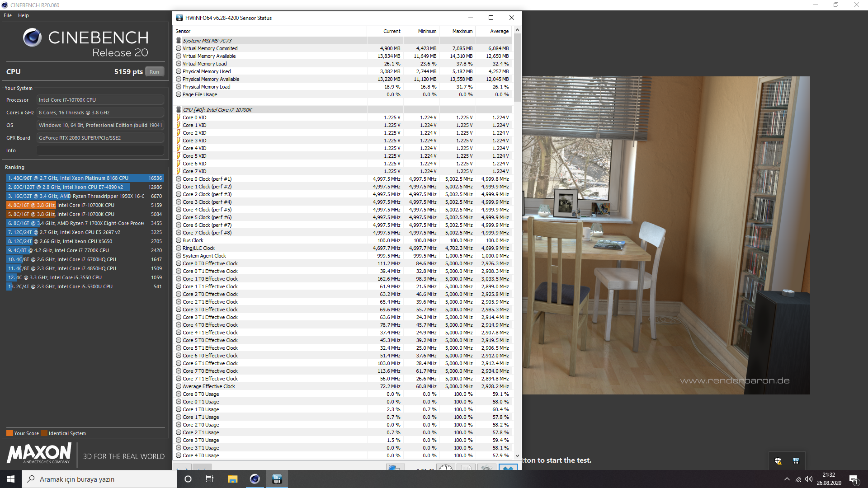Viewport: 868px width, 488px height.
Task: Select ranking entry Intel Core i5-5300U CPU
Action: tap(85, 286)
